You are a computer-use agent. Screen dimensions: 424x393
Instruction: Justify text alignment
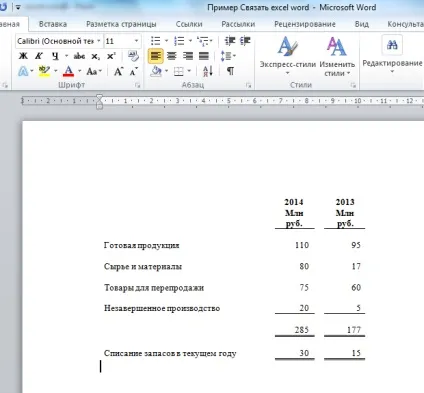204,56
